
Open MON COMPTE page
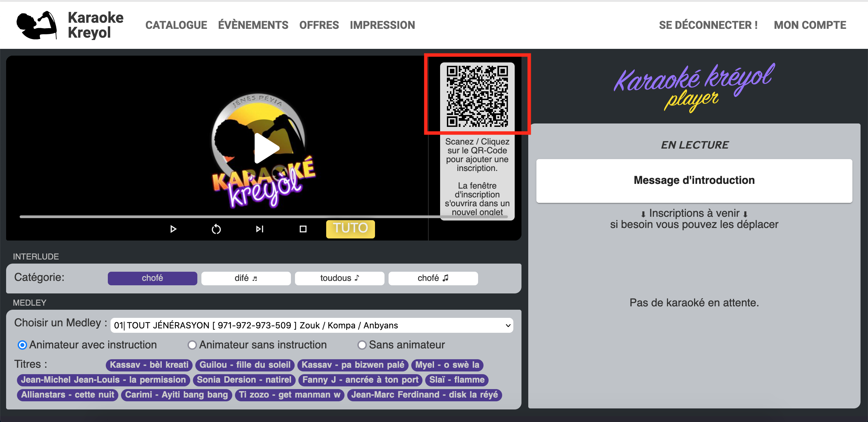tap(810, 25)
